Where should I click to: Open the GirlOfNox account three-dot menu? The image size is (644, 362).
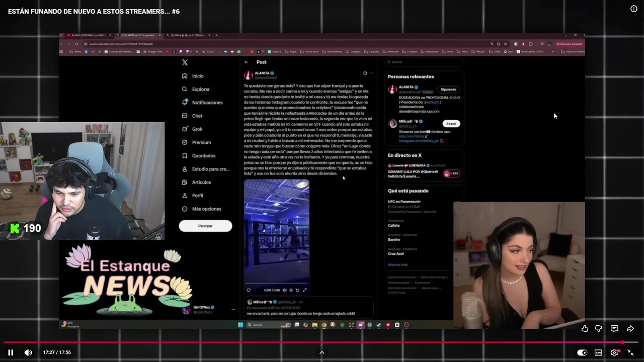233,309
